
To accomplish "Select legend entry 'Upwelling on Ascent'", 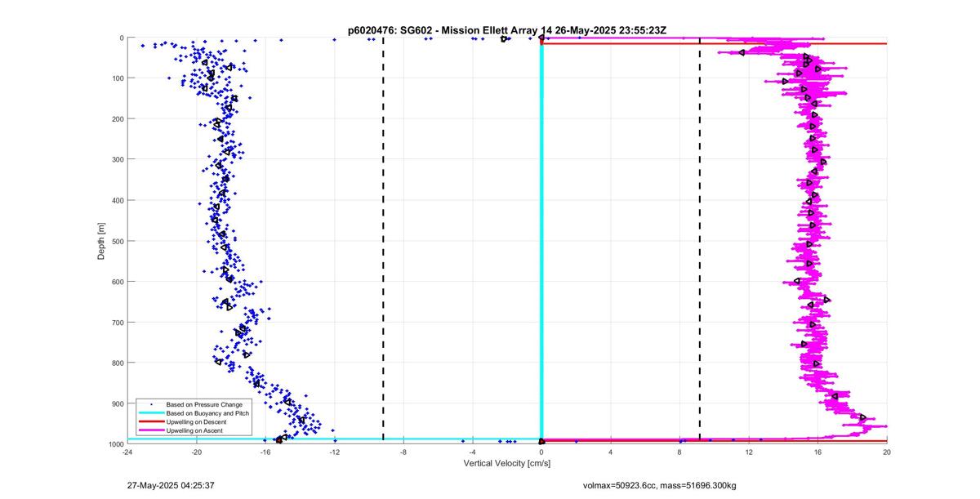I will click(x=195, y=430).
